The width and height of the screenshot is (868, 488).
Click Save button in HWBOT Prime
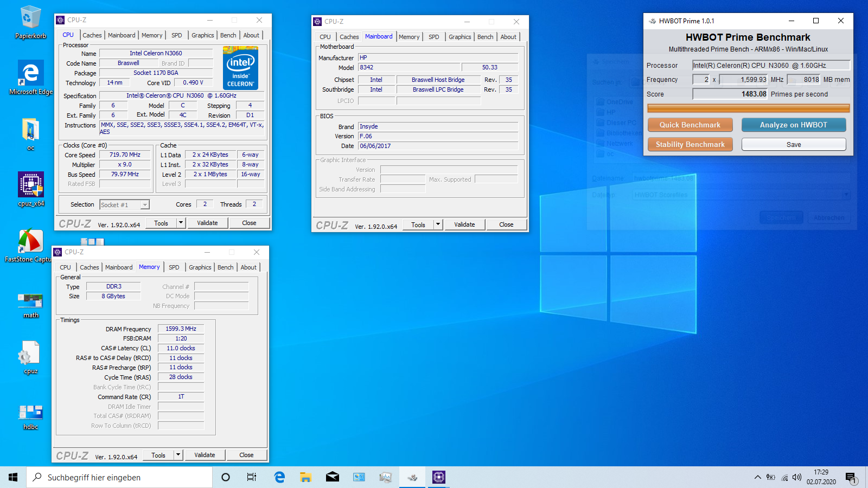coord(794,144)
